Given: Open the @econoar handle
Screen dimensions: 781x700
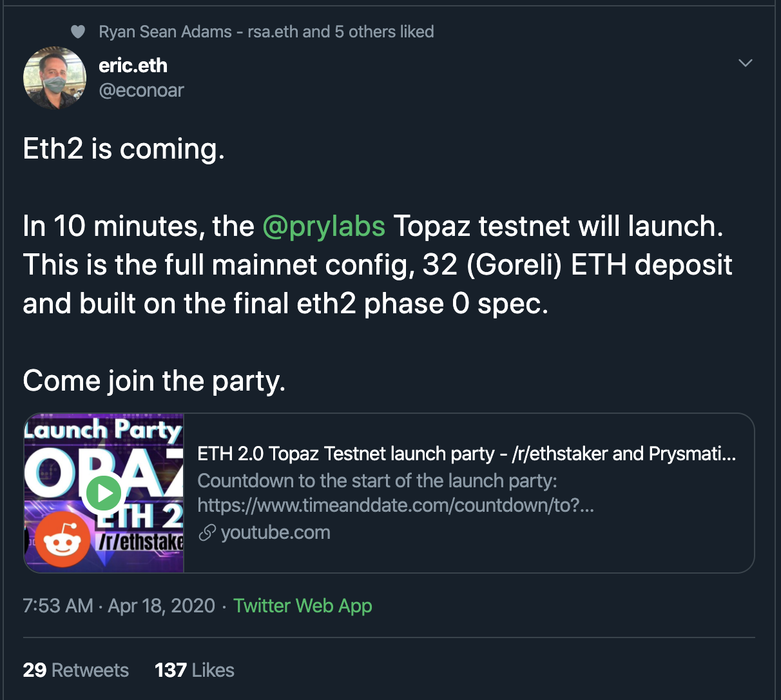Looking at the screenshot, I should point(141,90).
